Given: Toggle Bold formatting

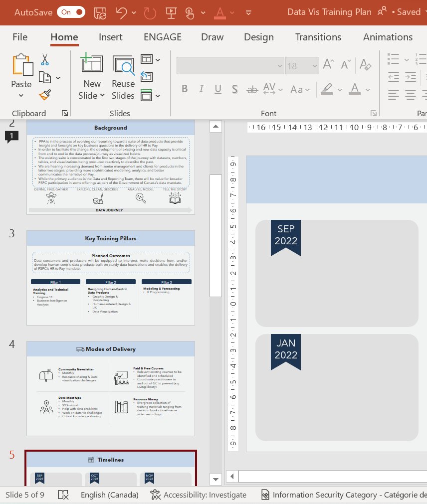Looking at the screenshot, I should [185, 89].
